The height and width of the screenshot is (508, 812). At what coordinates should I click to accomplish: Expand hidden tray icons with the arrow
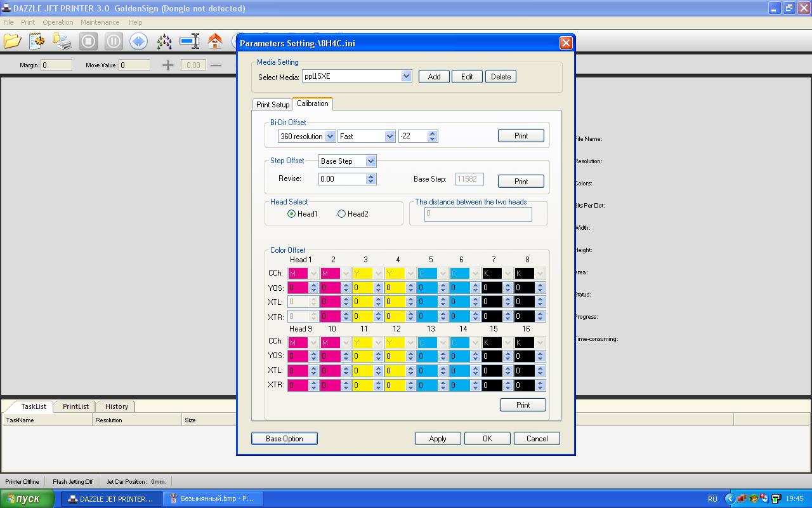click(x=730, y=498)
